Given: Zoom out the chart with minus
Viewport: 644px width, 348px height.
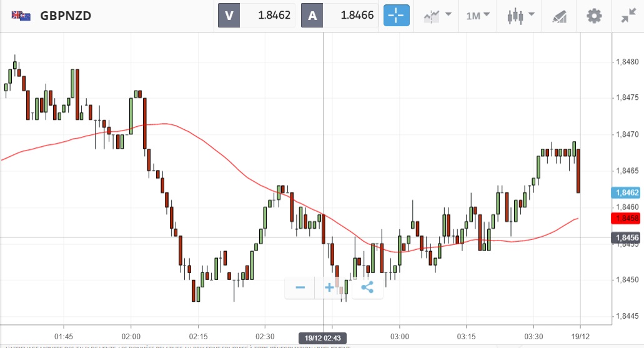Looking at the screenshot, I should pyautogui.click(x=300, y=287).
